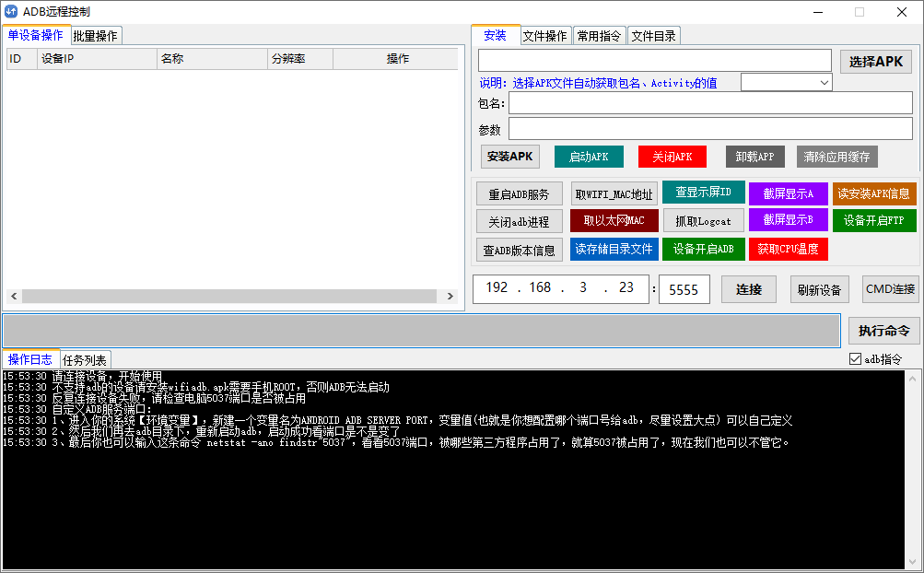Screen dimensions: 924x573
Task: Click the 参数 input field
Action: (x=710, y=129)
